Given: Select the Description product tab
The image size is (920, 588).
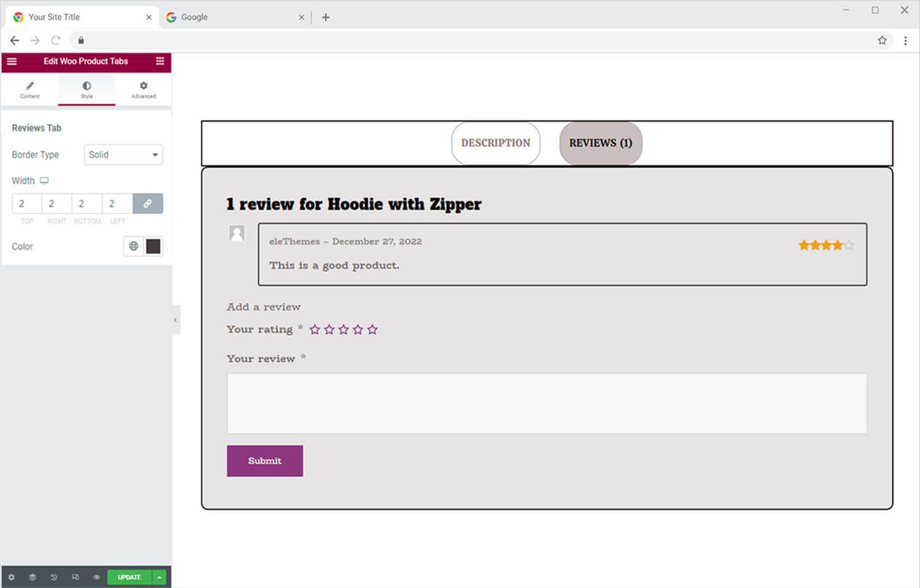Looking at the screenshot, I should (x=495, y=143).
